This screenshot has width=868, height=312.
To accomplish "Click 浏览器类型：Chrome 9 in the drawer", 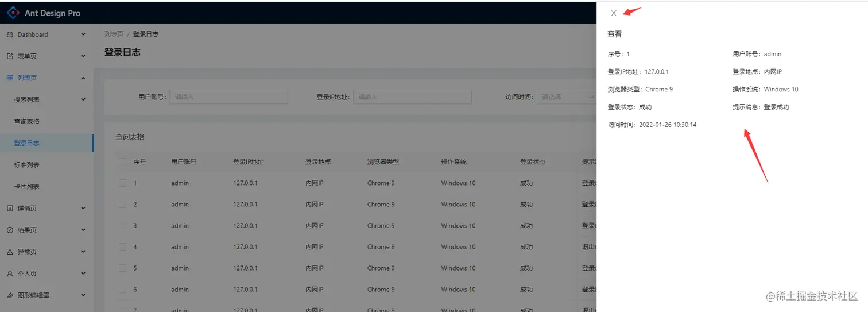I will [640, 89].
